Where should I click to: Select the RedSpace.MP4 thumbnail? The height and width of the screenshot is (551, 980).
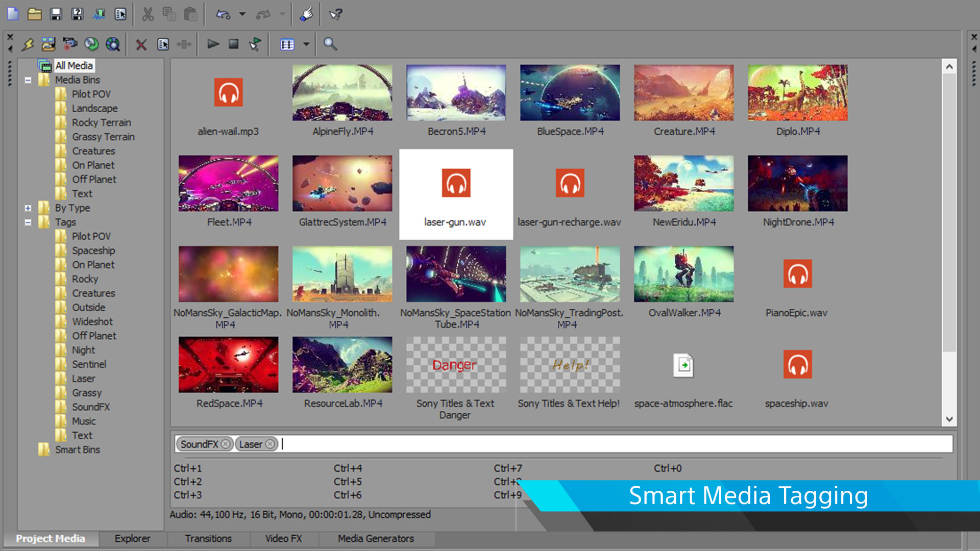click(228, 365)
